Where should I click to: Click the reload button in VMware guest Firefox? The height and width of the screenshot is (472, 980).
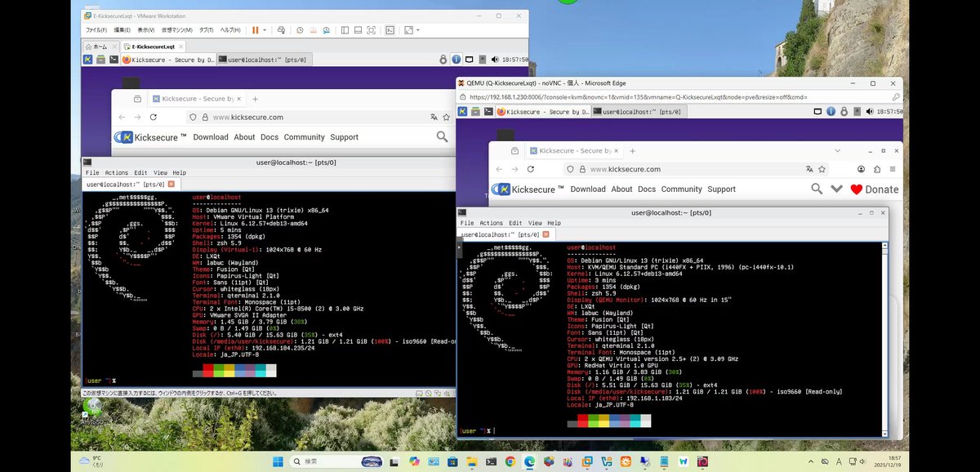[x=153, y=118]
